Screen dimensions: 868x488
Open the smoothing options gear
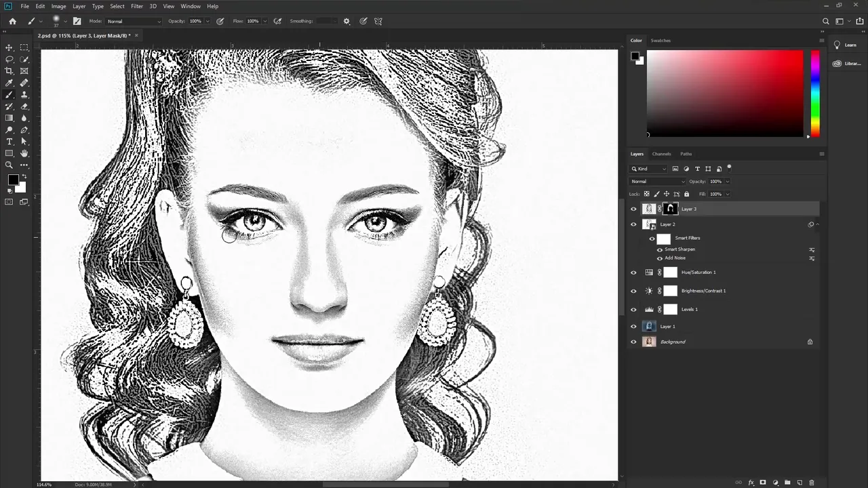[x=347, y=21]
